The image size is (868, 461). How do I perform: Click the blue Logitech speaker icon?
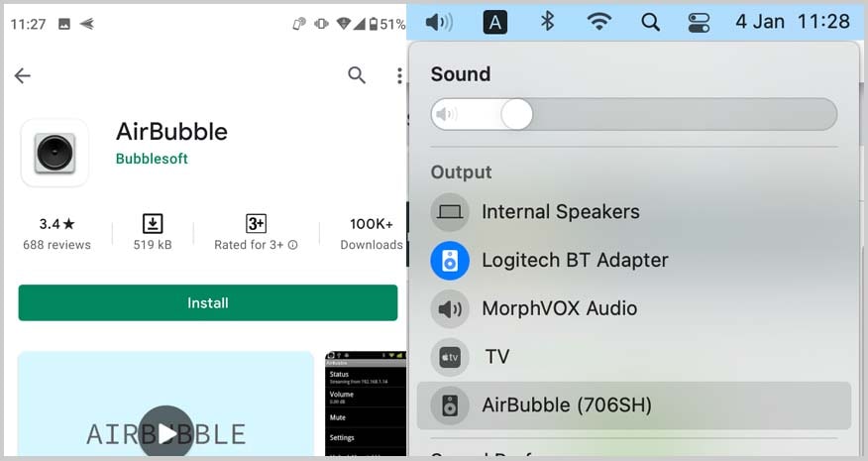click(x=450, y=261)
